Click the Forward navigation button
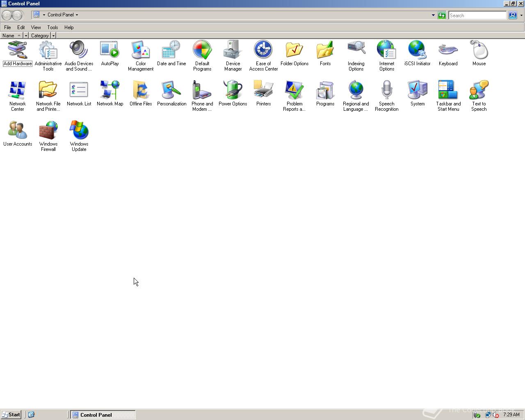 coord(17,15)
